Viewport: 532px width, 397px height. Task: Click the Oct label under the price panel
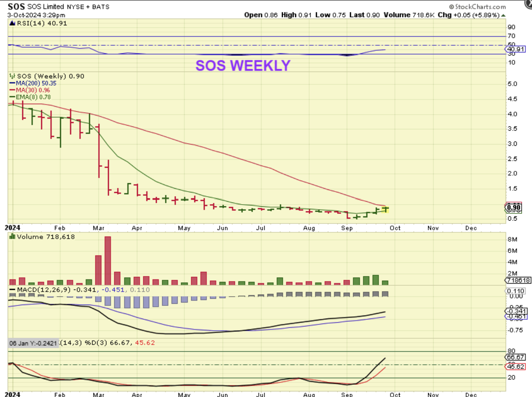pos(395,228)
